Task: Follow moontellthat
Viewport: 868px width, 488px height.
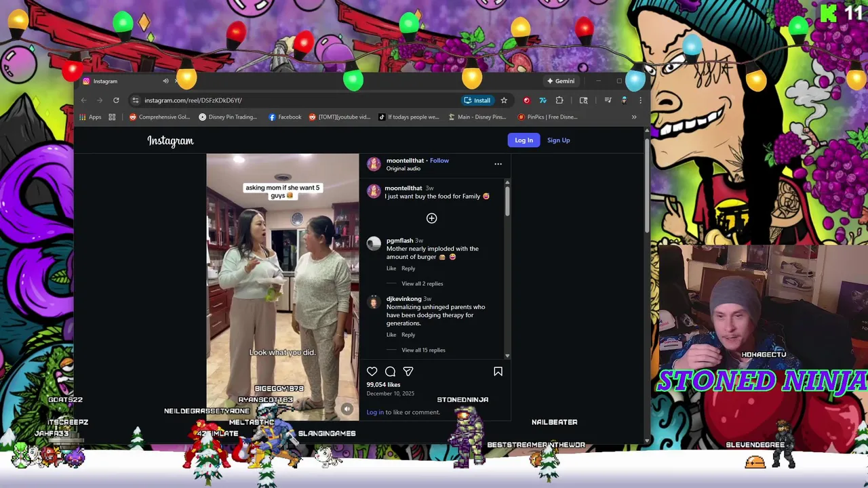Action: (439, 161)
